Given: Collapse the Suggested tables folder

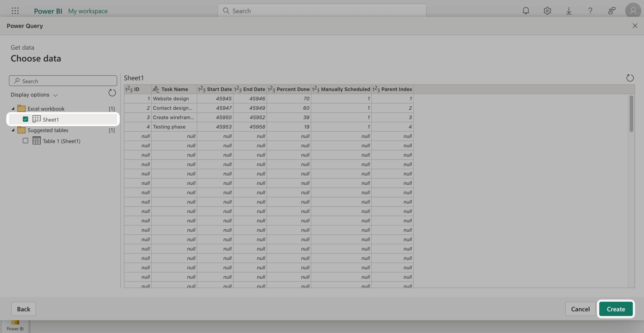Looking at the screenshot, I should [x=13, y=130].
